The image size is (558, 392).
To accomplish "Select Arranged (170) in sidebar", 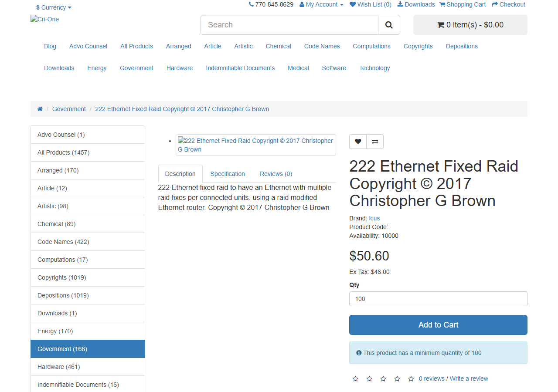I will [88, 170].
